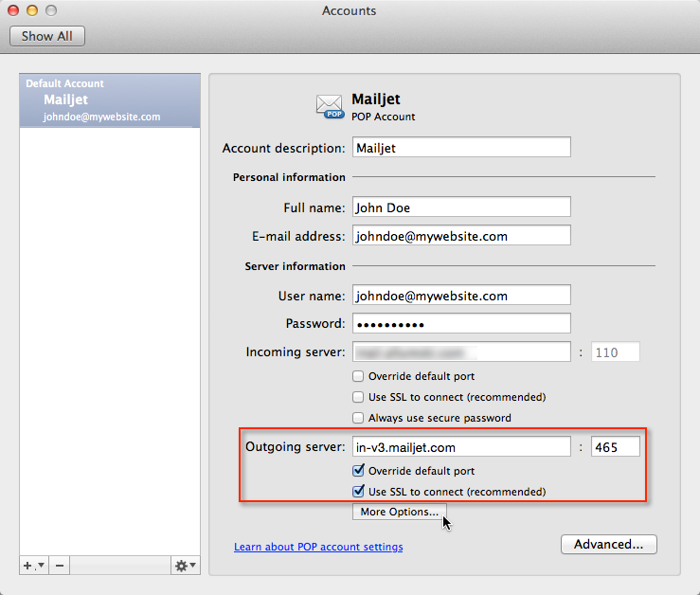Remove account with the minus button
700x595 pixels.
[60, 566]
